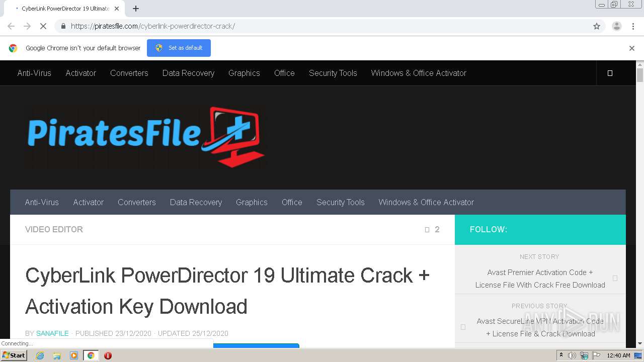Screen dimensions: 644x362
Task: Open Action Center flag icon
Action: coord(595,355)
